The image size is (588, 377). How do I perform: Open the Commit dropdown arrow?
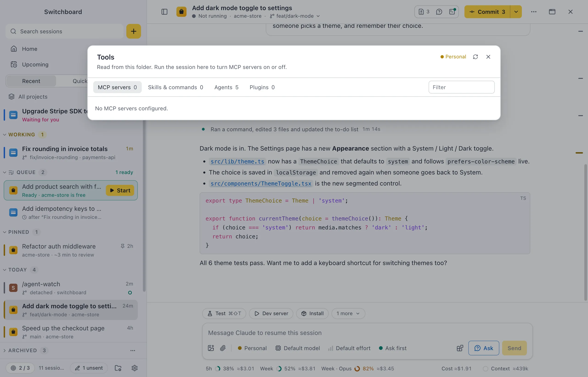click(x=516, y=12)
